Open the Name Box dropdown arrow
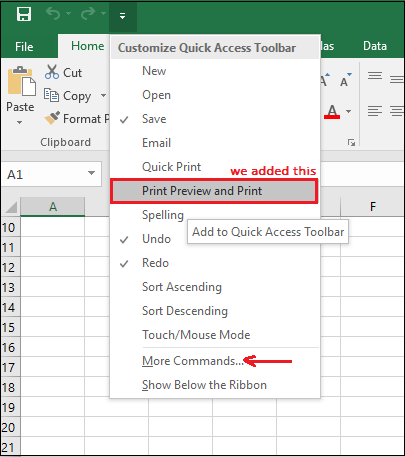The width and height of the screenshot is (405, 457). click(91, 173)
